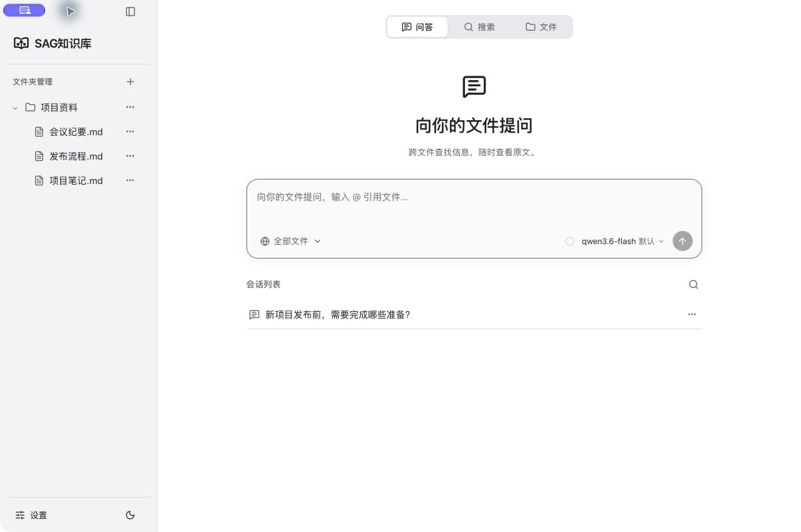
Task: Click the settings sliders icon
Action: coord(20,515)
